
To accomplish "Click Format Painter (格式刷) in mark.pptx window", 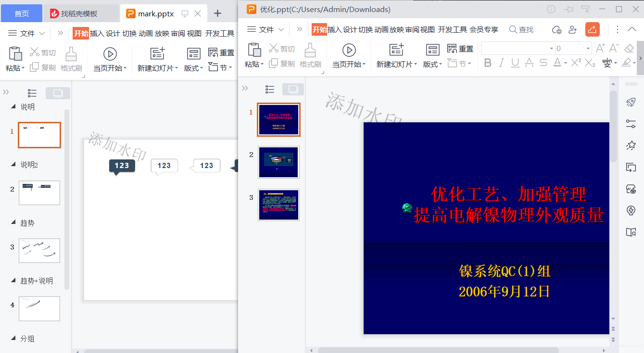I will click(71, 59).
